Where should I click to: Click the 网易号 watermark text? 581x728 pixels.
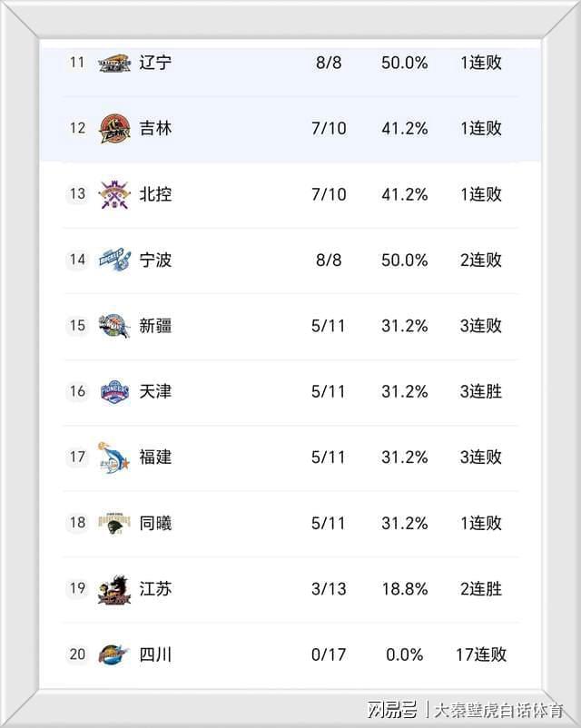tap(392, 709)
